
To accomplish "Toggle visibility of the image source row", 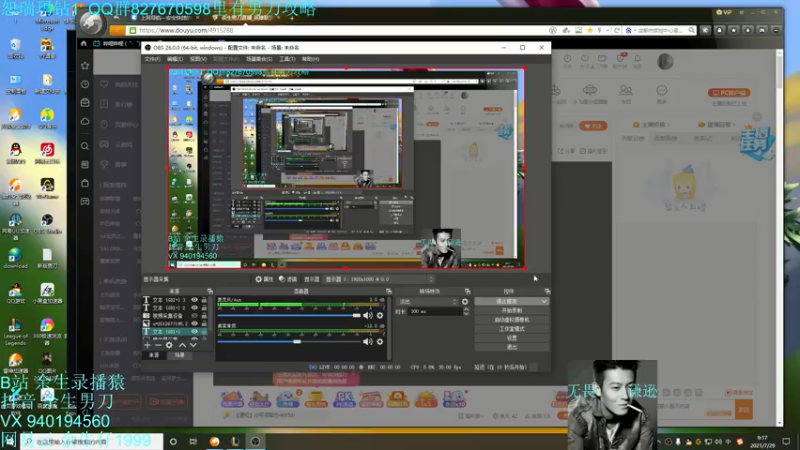I will pyautogui.click(x=194, y=323).
